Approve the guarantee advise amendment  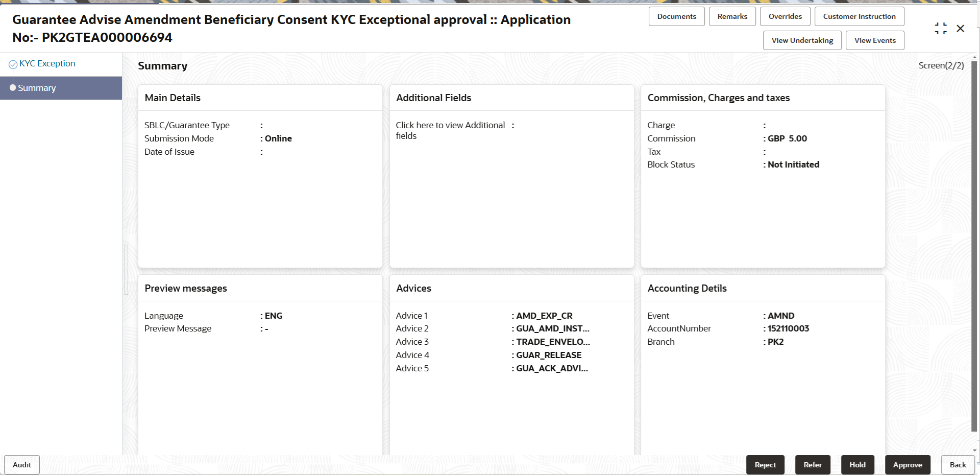click(908, 464)
